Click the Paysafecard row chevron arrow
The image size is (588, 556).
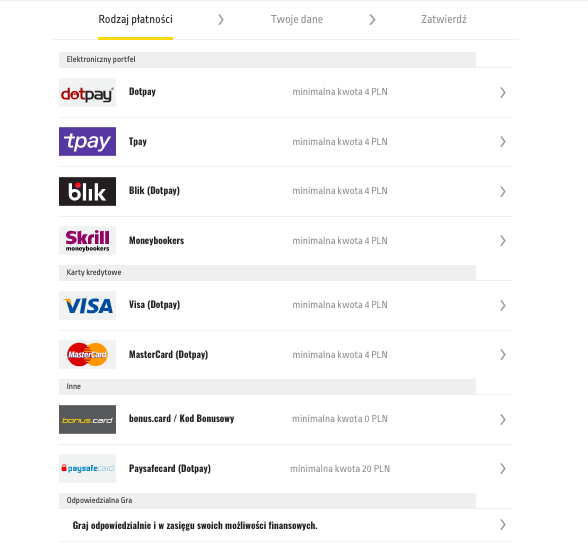point(503,468)
